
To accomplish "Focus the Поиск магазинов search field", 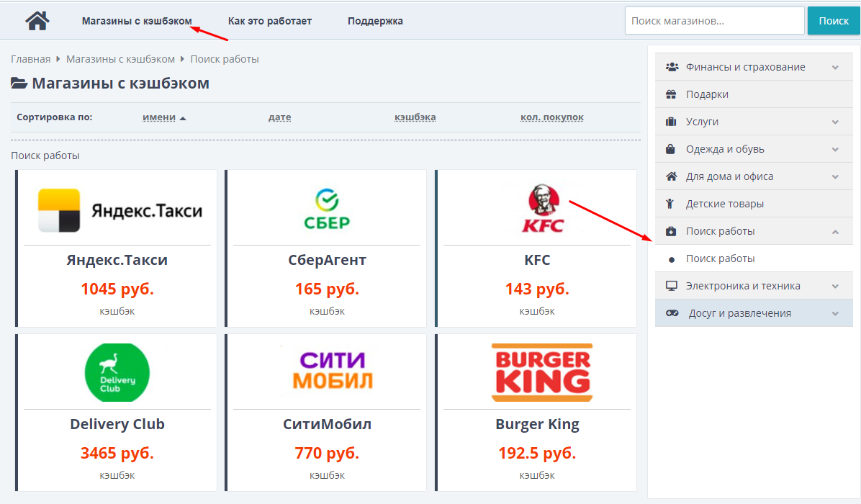I will 714,21.
